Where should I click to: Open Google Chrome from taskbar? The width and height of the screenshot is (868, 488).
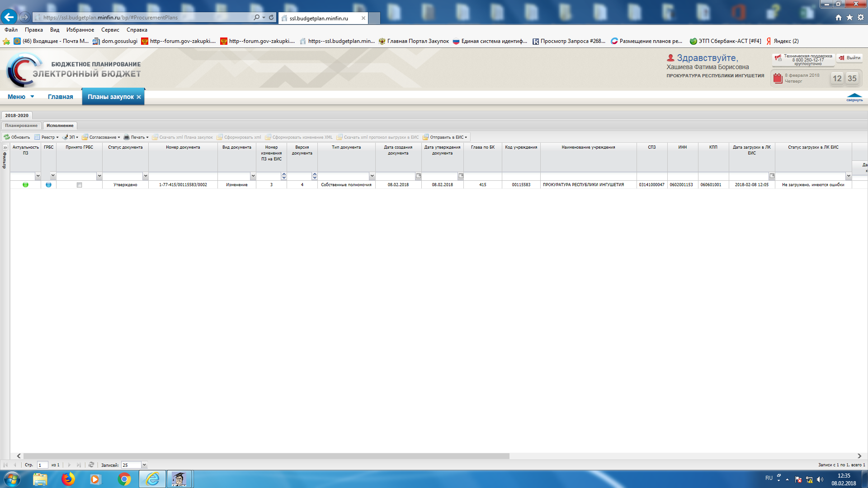point(124,479)
